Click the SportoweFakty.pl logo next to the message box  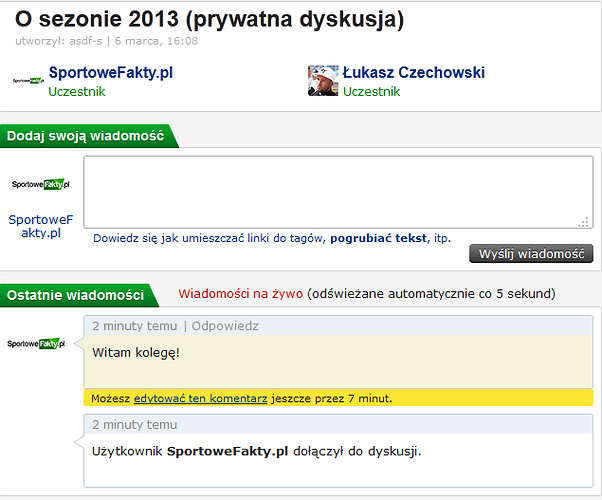coord(41,184)
